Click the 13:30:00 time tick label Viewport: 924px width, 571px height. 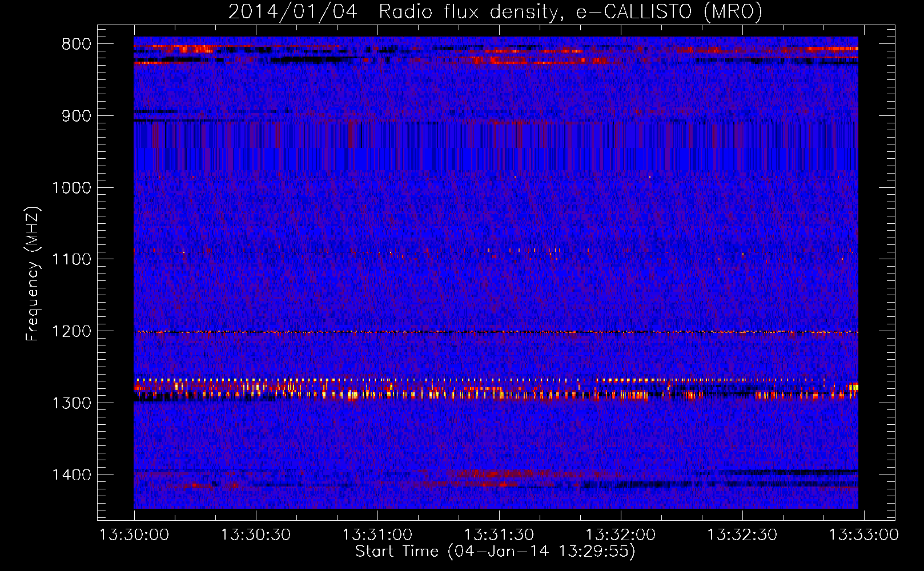134,535
